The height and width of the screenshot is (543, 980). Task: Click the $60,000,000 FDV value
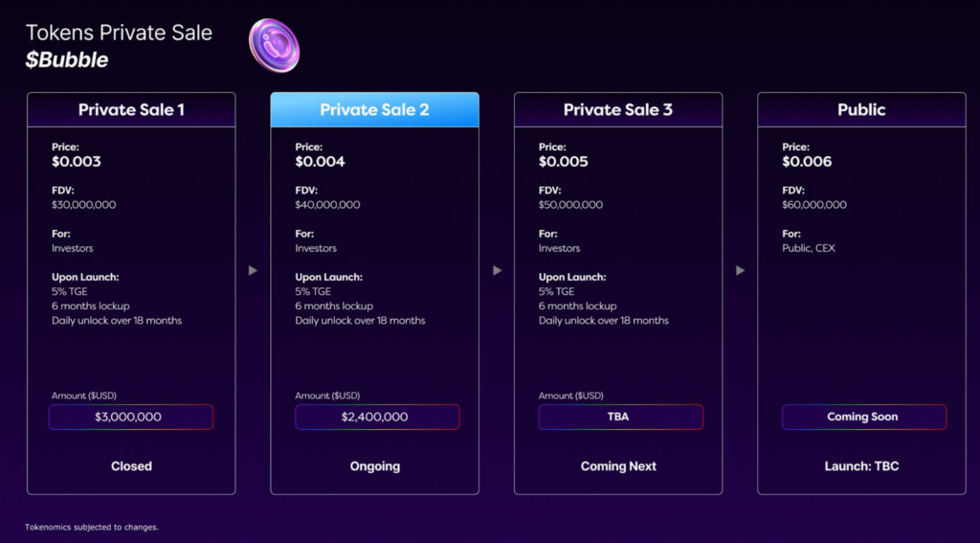(x=814, y=205)
